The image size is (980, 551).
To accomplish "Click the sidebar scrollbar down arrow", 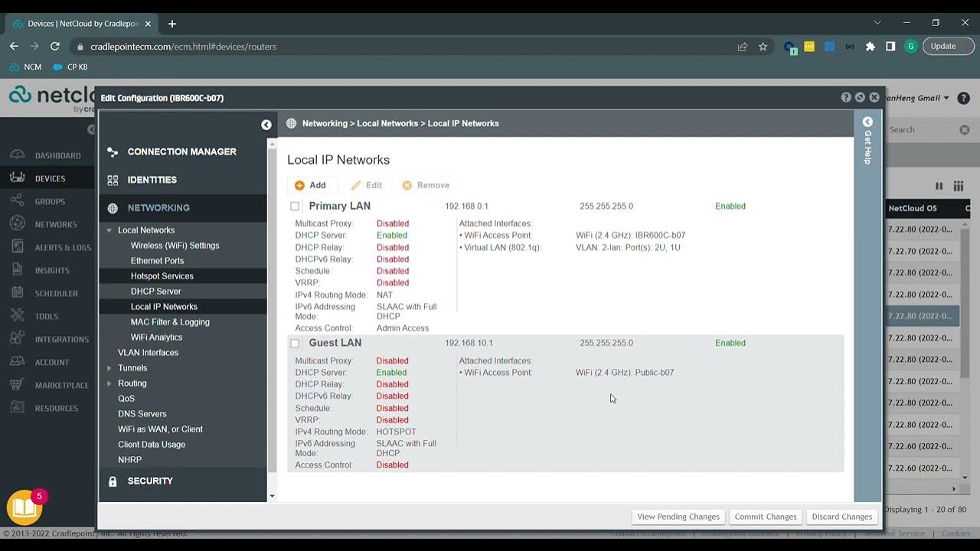I will (272, 497).
